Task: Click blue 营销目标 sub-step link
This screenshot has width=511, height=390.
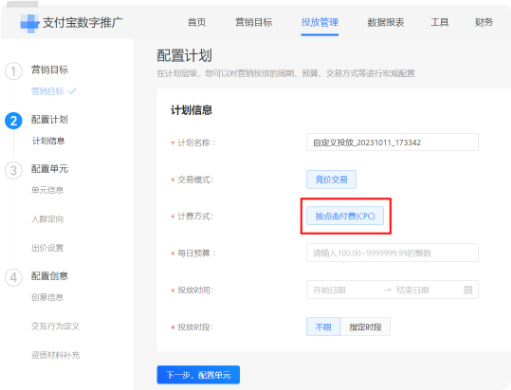Action: [x=47, y=91]
